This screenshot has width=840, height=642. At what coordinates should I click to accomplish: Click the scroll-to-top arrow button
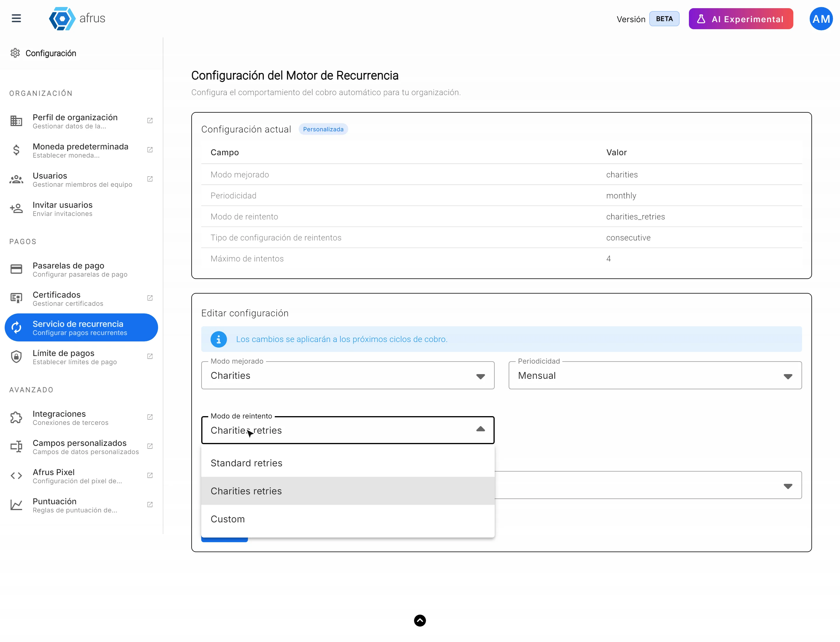point(420,621)
